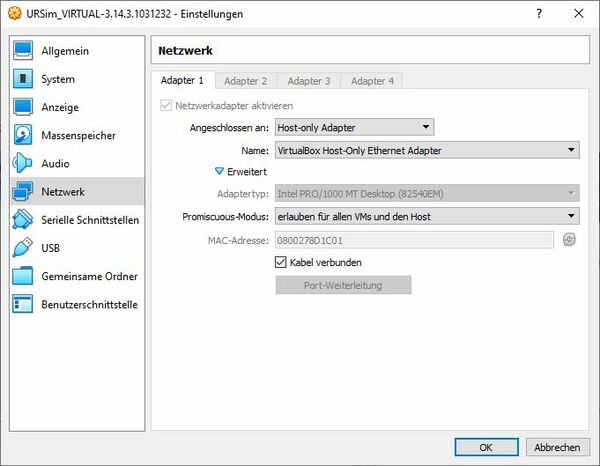Select the System chip icon

23,79
